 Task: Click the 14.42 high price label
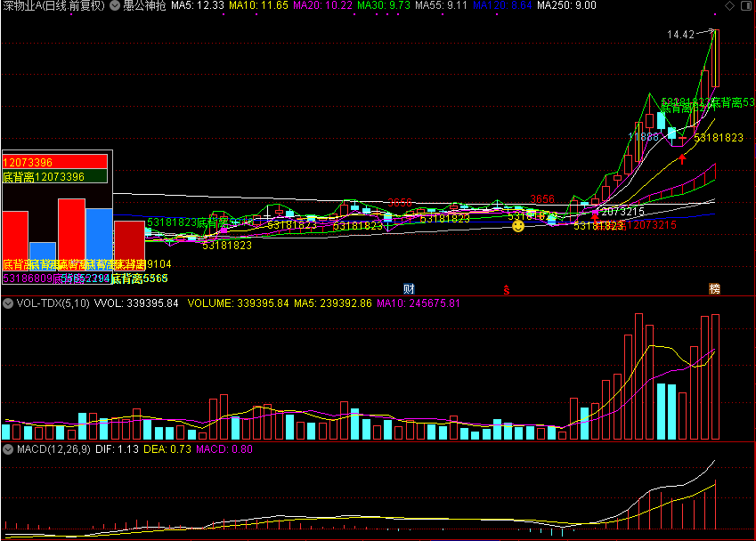(x=680, y=34)
